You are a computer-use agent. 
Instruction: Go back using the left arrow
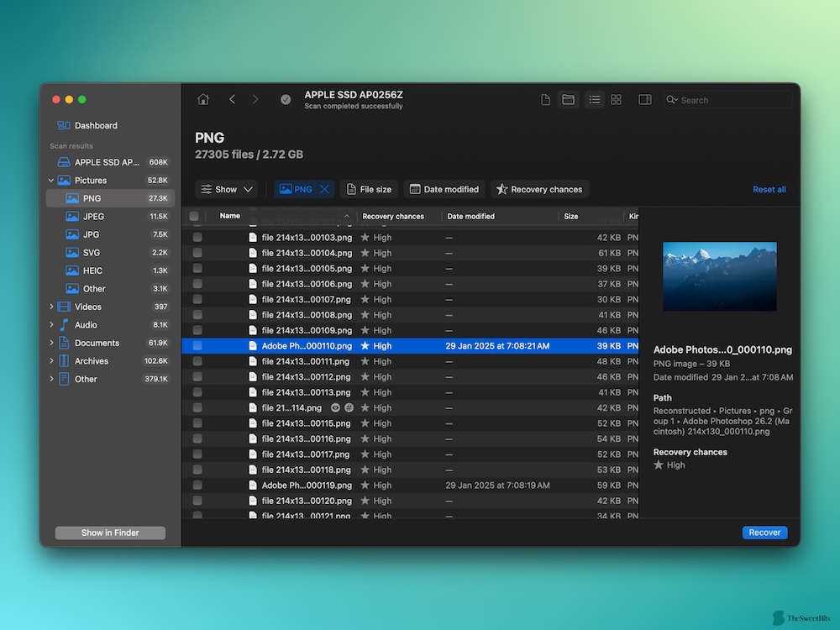coord(232,99)
